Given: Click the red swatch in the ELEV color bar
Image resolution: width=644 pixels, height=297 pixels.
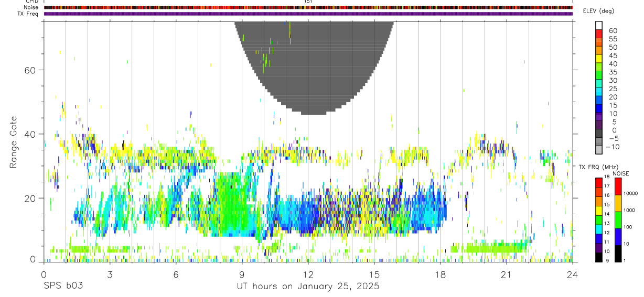Looking at the screenshot, I should pos(599,34).
